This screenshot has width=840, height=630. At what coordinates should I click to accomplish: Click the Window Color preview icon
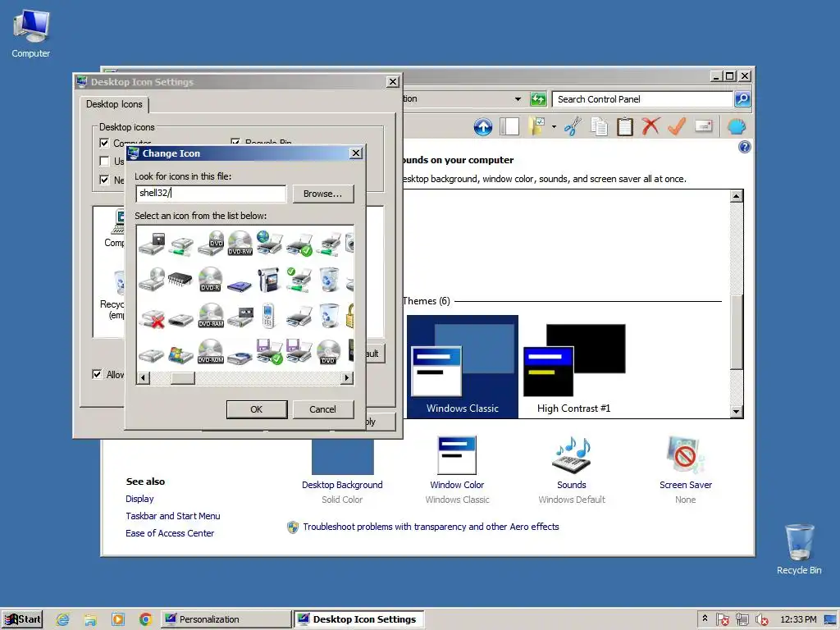coord(457,455)
